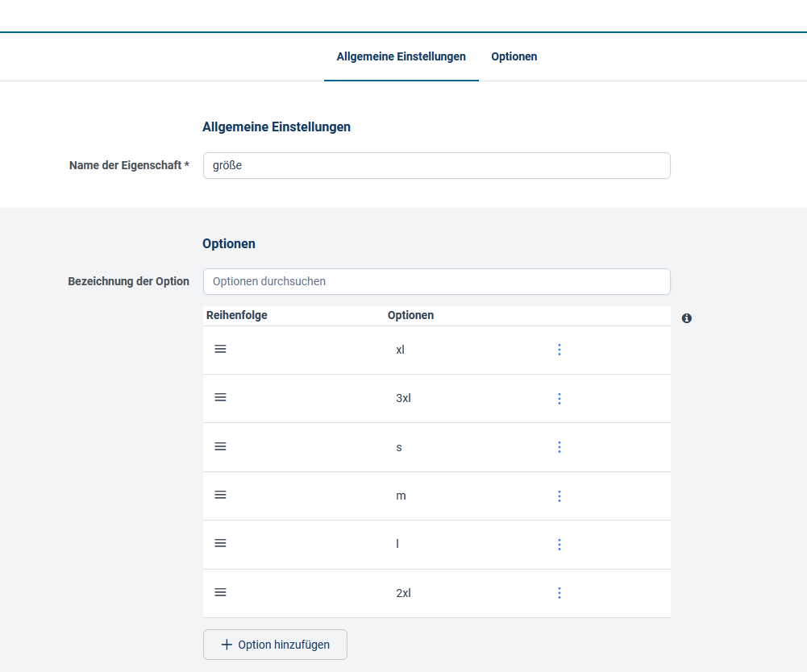
Task: Open the three-dot menu for l
Action: (x=559, y=545)
